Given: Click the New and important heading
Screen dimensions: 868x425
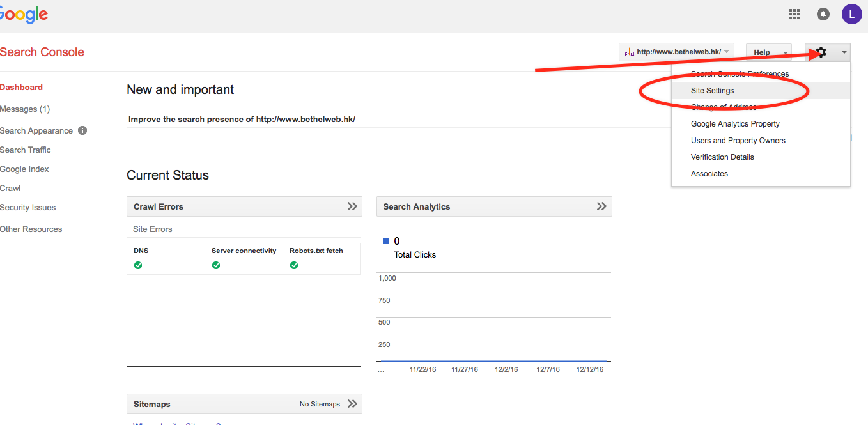Looking at the screenshot, I should point(180,89).
